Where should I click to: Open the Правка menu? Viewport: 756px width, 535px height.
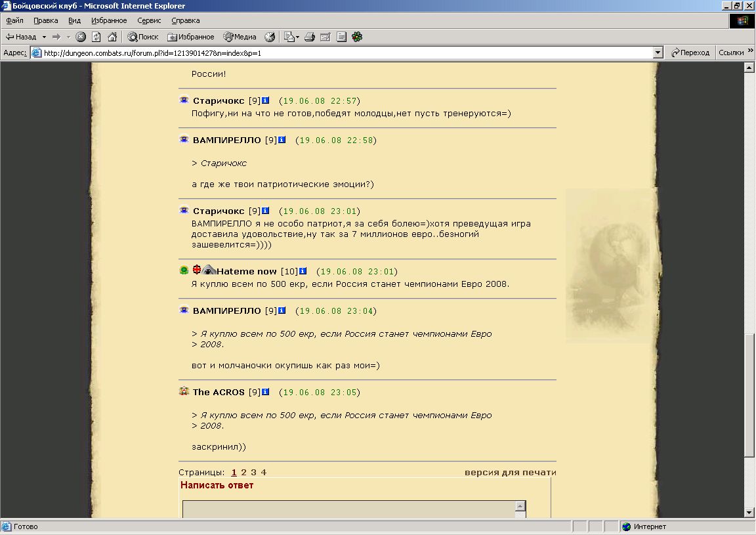(x=46, y=20)
